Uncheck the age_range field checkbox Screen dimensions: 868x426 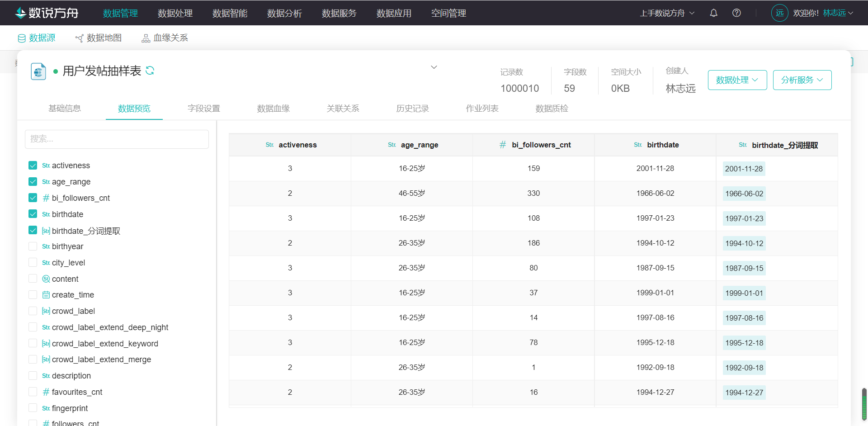(33, 182)
